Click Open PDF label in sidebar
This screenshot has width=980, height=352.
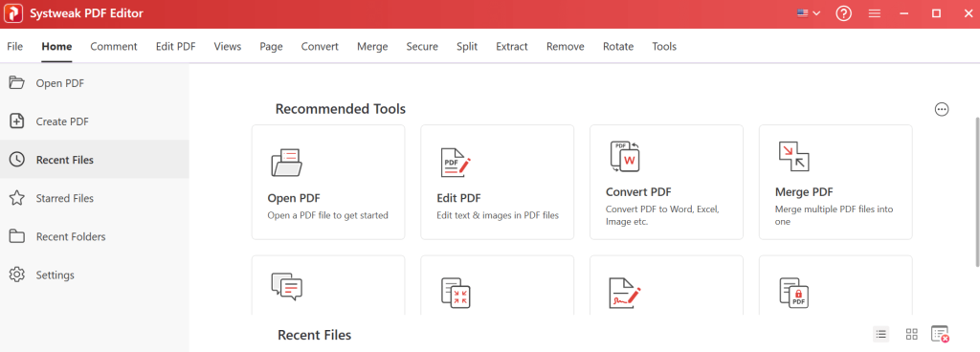pos(60,83)
